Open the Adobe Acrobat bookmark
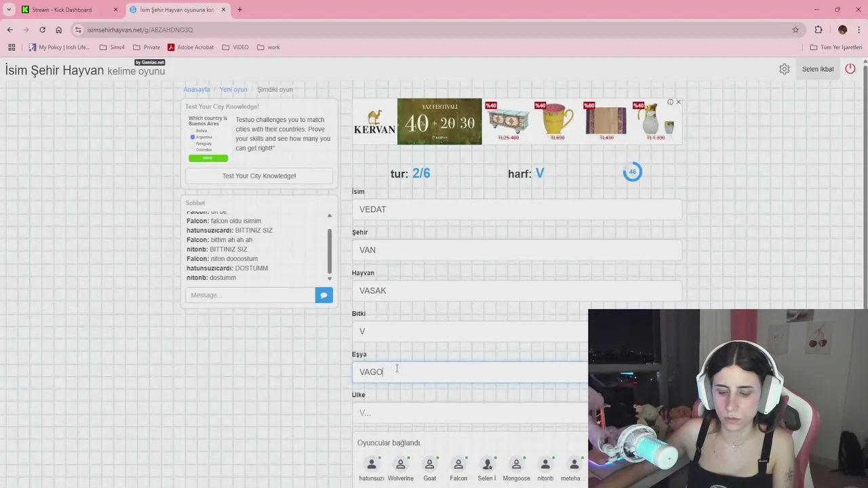Image resolution: width=868 pixels, height=488 pixels. [191, 47]
